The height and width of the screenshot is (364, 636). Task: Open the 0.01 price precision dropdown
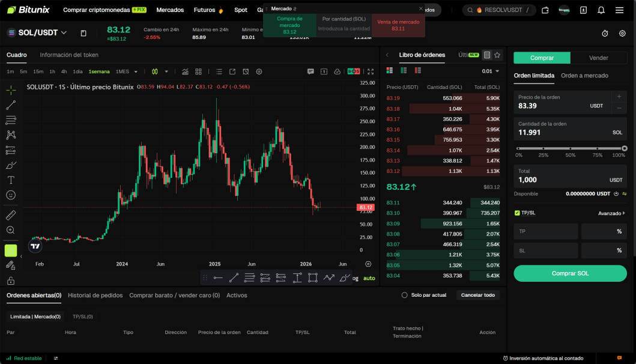point(491,71)
